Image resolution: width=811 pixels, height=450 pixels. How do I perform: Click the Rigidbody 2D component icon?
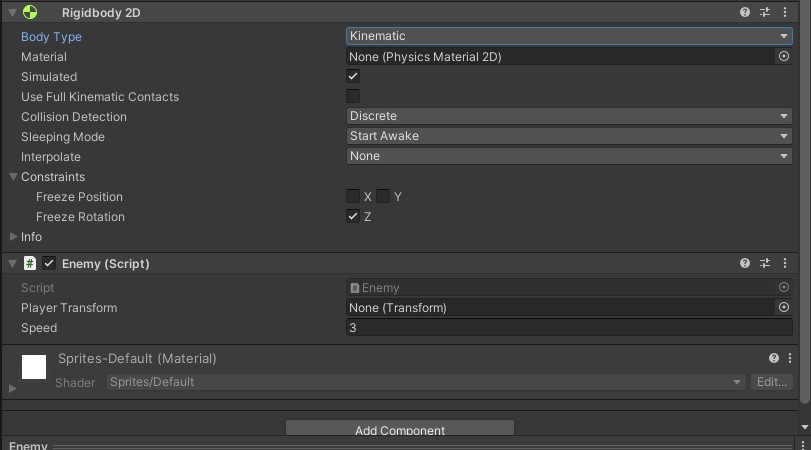[x=30, y=12]
